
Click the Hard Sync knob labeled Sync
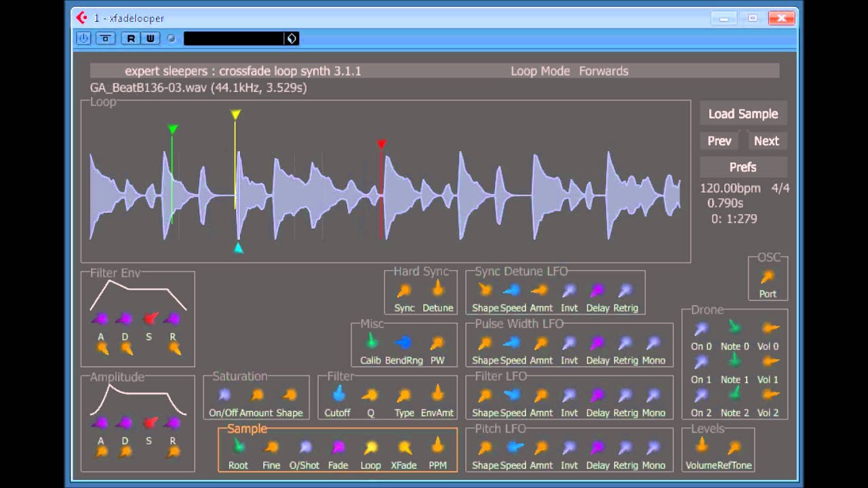click(403, 290)
